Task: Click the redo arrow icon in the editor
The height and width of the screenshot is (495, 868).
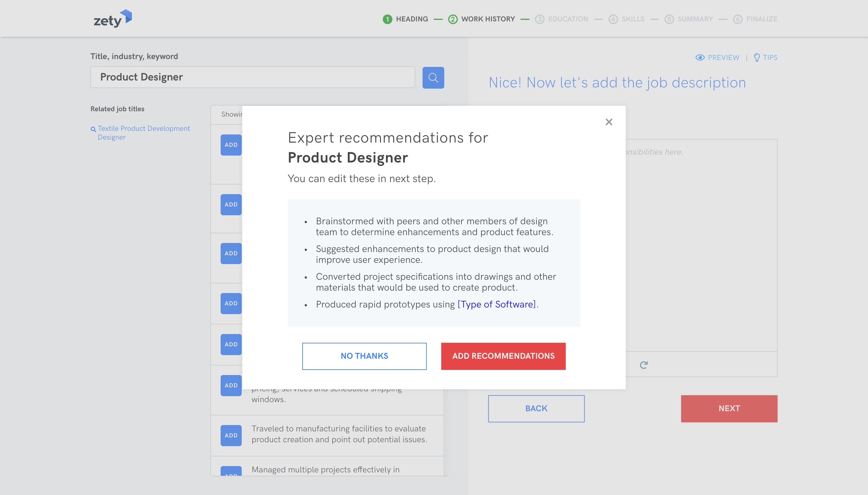Action: (x=643, y=365)
